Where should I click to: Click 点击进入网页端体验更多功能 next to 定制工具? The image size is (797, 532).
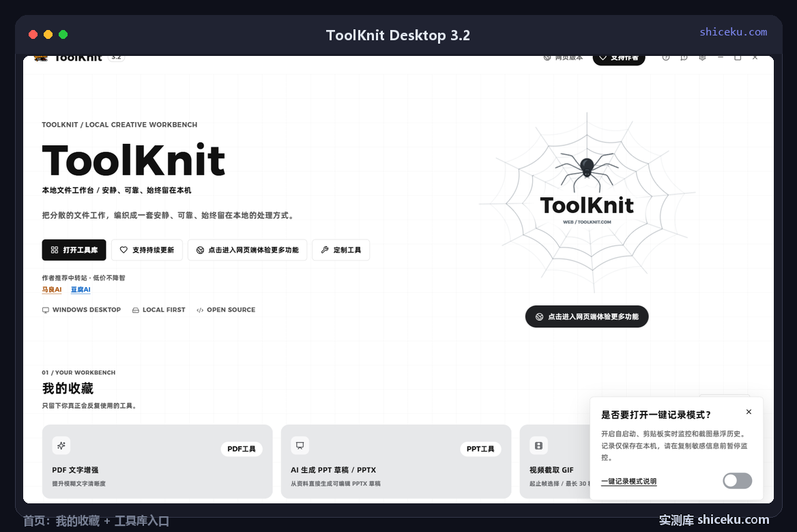click(x=248, y=250)
